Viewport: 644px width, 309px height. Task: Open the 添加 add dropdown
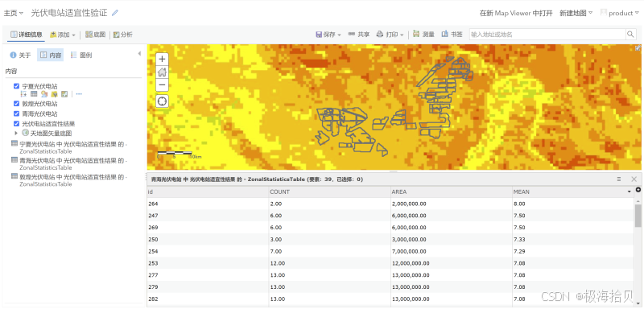click(63, 35)
